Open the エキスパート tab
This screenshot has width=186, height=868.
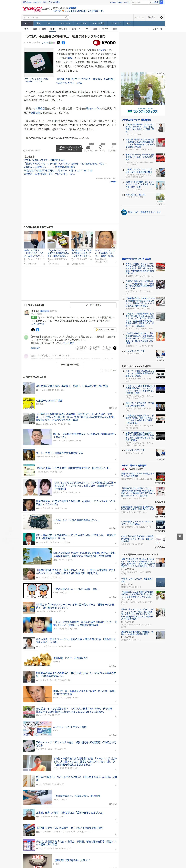(x=64, y=24)
